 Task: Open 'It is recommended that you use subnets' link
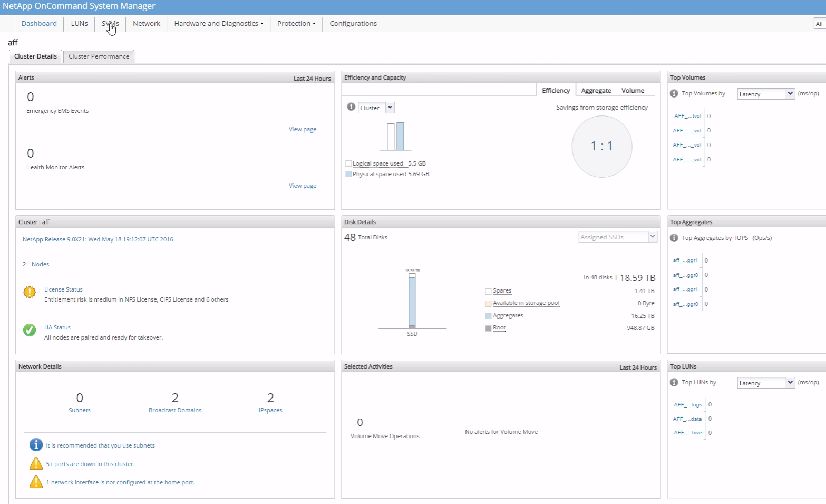tap(100, 445)
